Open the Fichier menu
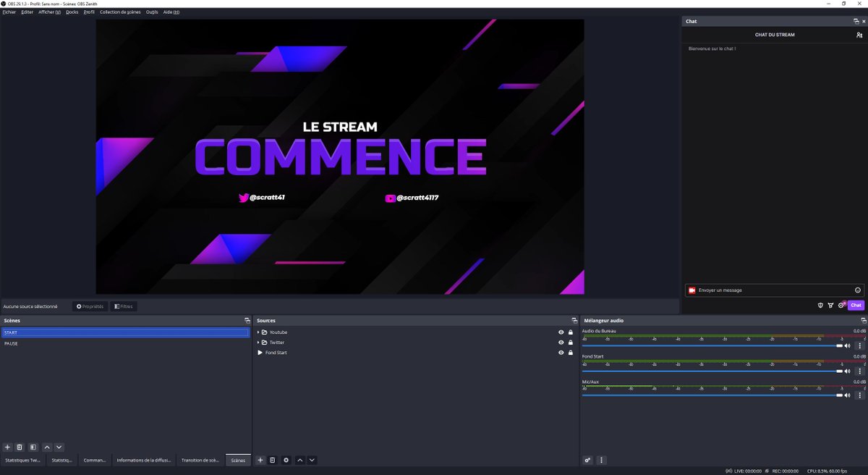Image resolution: width=868 pixels, height=475 pixels. (9, 12)
